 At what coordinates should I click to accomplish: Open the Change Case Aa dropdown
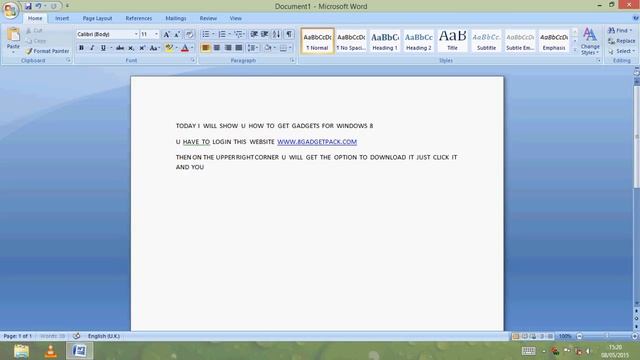(x=155, y=48)
